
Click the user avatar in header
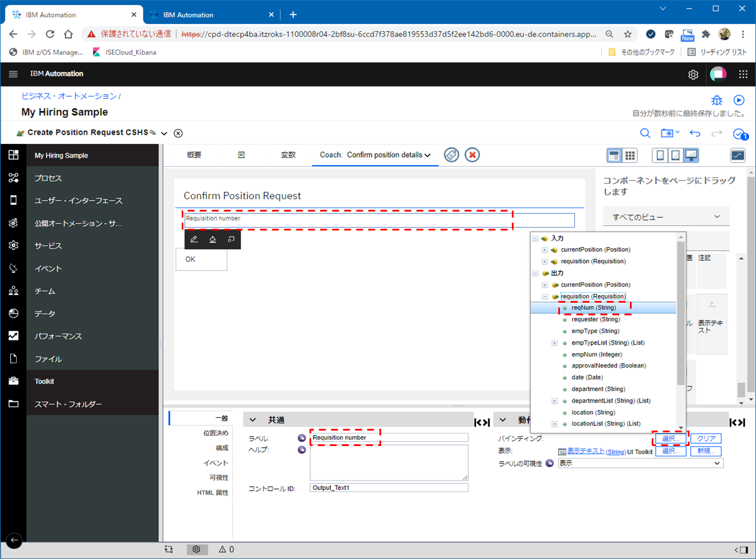point(718,74)
